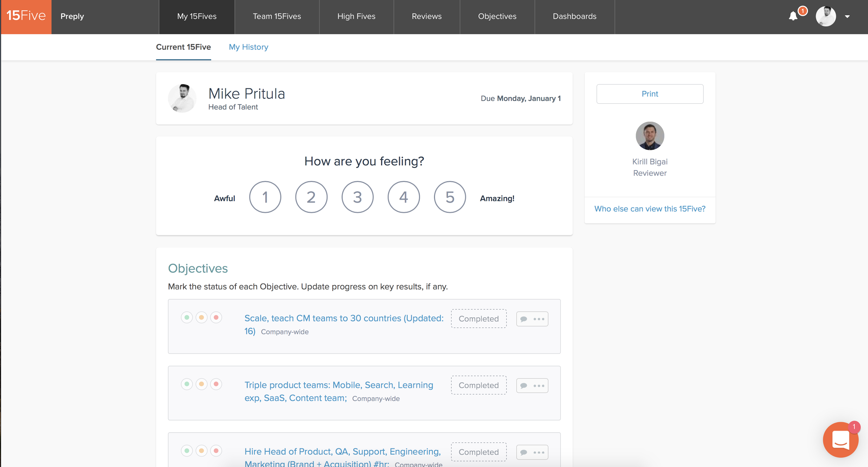Click the Preply company name
Viewport: 868px width, 467px height.
click(72, 16)
